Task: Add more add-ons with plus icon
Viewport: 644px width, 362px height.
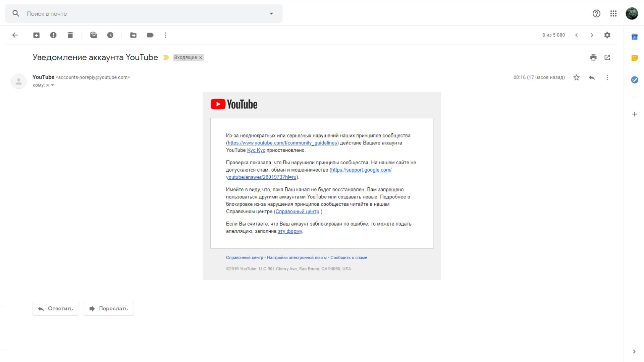Action: pos(635,114)
